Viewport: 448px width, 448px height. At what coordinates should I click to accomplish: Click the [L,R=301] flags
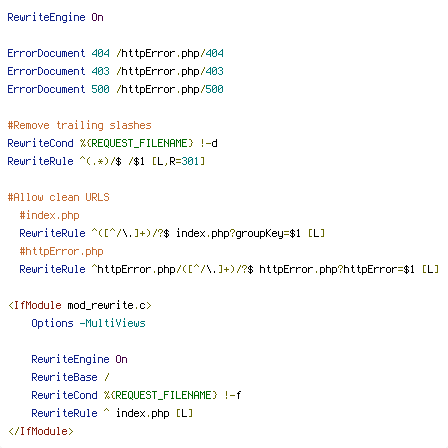[178, 161]
